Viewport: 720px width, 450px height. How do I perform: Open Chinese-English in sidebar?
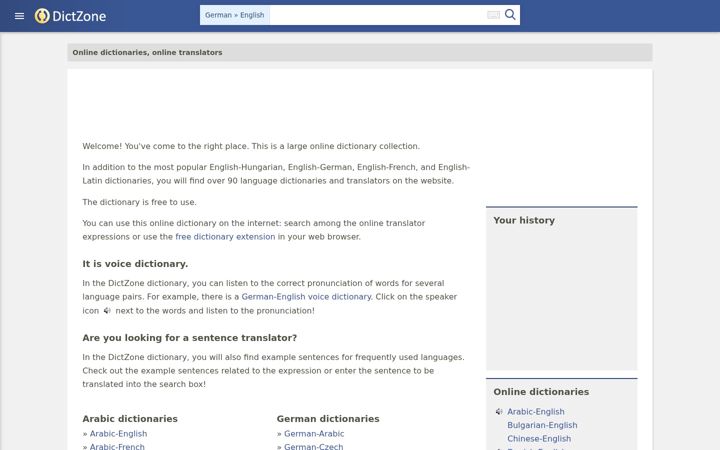(x=539, y=439)
